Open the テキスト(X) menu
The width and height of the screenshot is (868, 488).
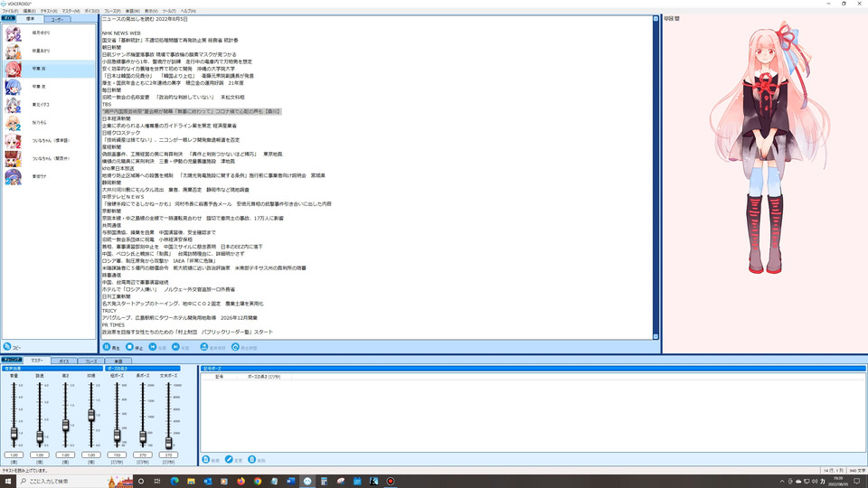pos(49,11)
